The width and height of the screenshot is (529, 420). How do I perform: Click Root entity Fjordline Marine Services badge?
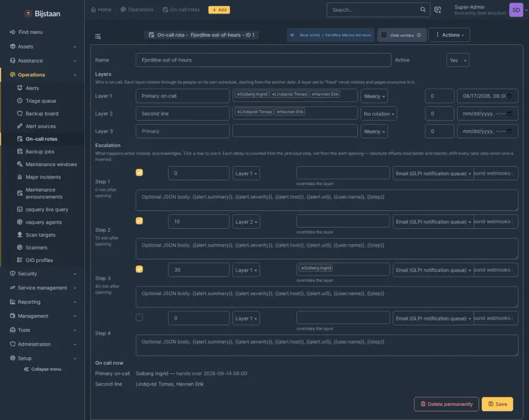tap(331, 35)
